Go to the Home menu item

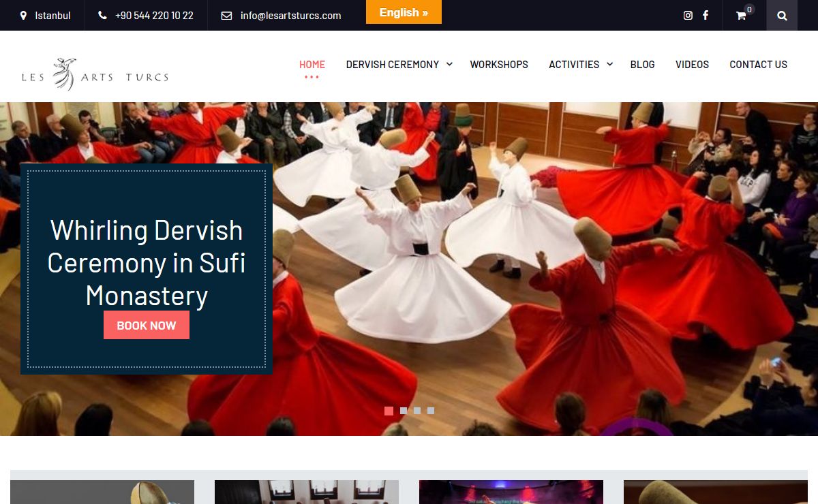(x=312, y=64)
